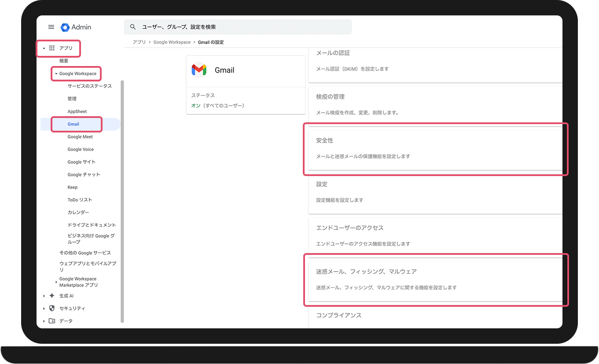Open サービスのステータス sidebar item
599x364 pixels.
[90, 86]
